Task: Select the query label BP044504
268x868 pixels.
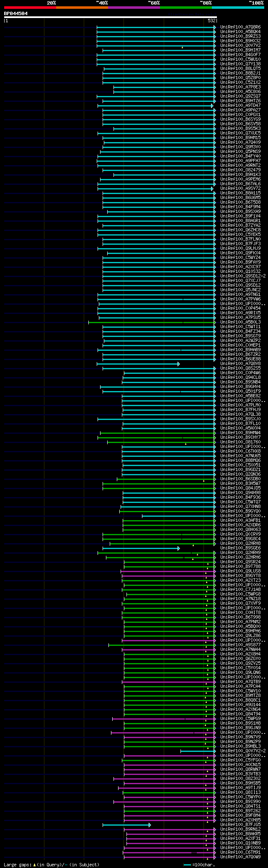Action: (x=16, y=13)
